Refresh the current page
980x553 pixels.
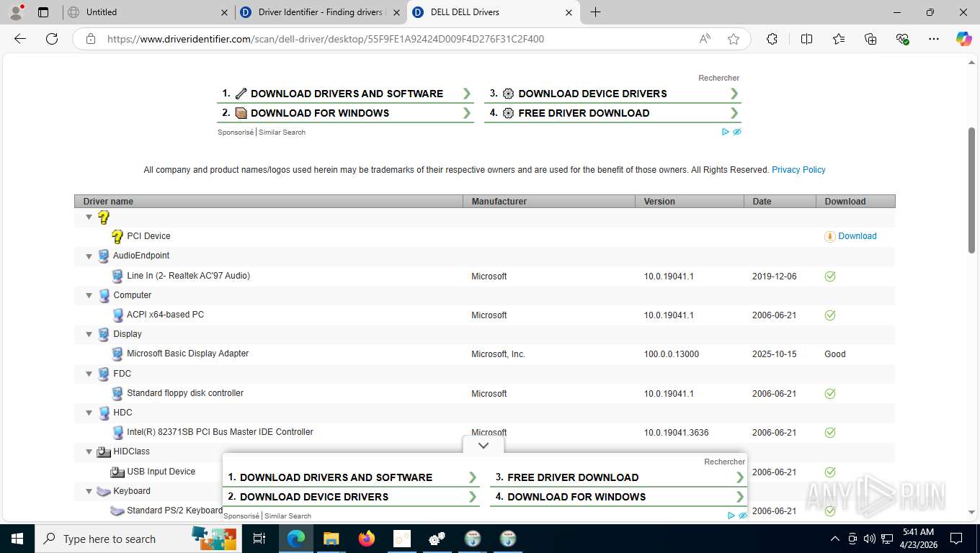click(52, 39)
